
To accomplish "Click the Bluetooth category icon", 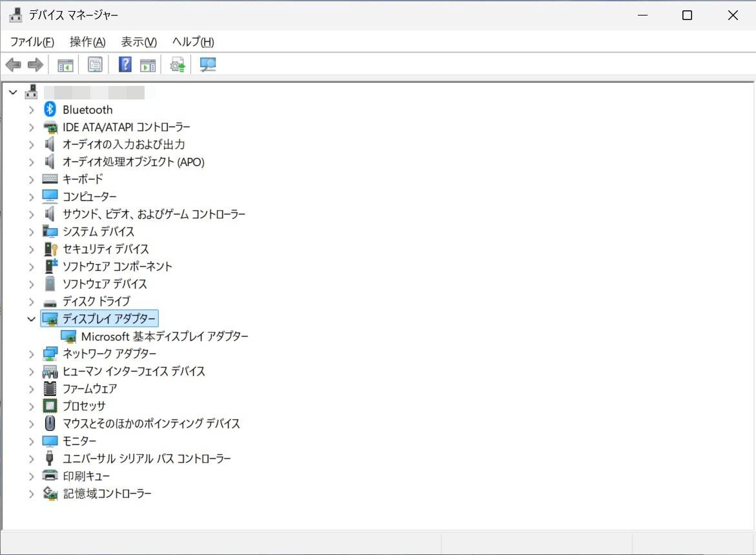I will tap(50, 110).
